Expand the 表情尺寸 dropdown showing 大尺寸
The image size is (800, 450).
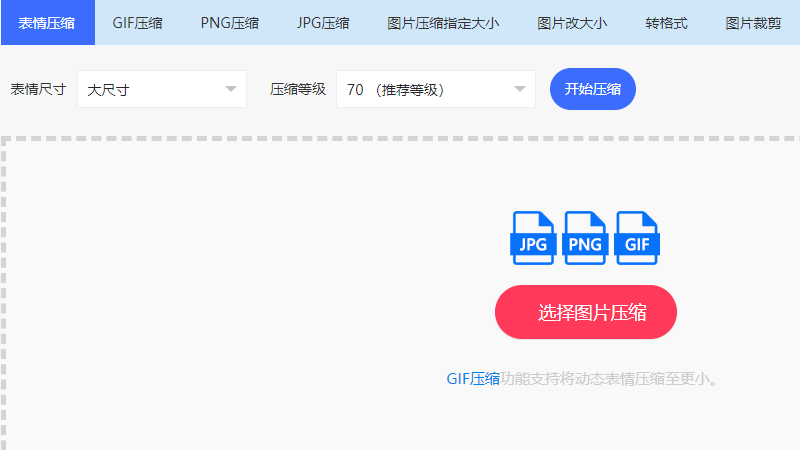click(162, 89)
